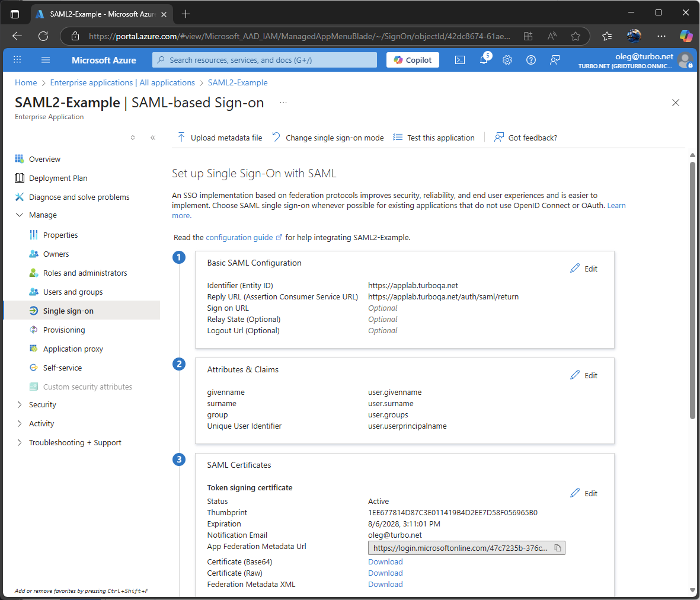
Task: Click the search resources input field
Action: [x=264, y=59]
